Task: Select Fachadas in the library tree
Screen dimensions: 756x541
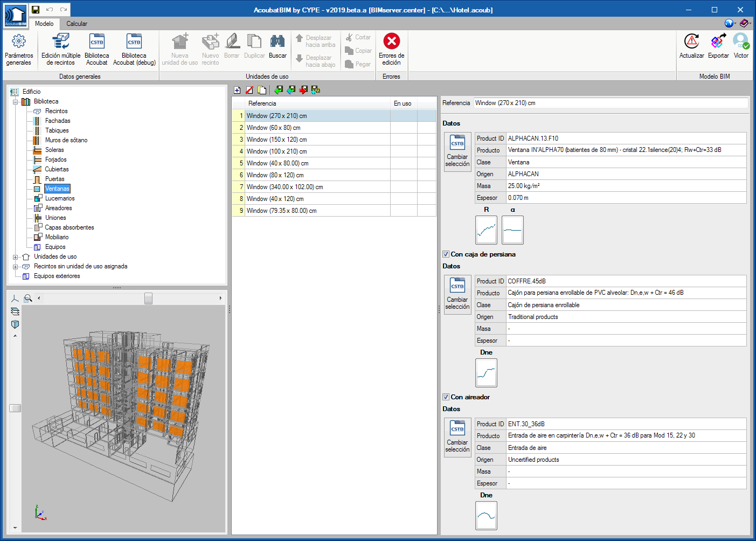Action: [58, 121]
